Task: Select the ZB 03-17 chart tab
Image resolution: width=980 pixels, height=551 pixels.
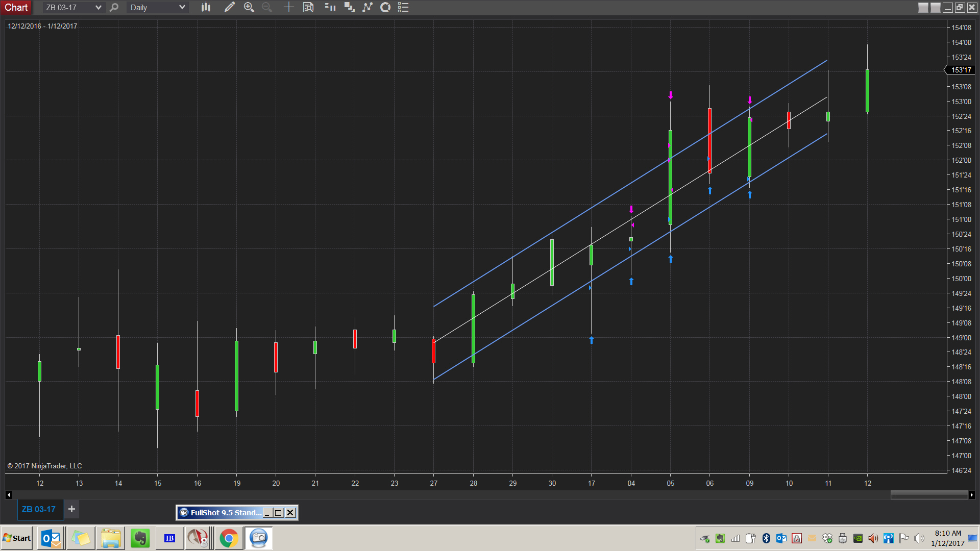Action: pos(39,509)
